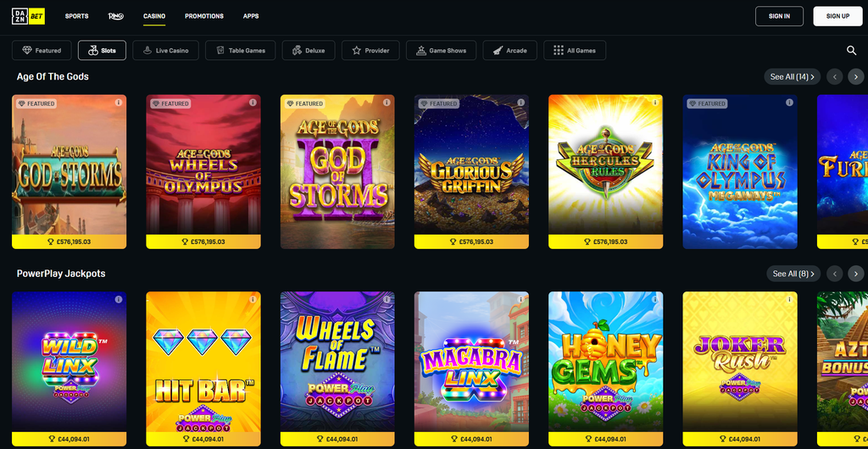Viewport: 868px width, 449px height.
Task: Click the Sign In button
Action: point(779,16)
